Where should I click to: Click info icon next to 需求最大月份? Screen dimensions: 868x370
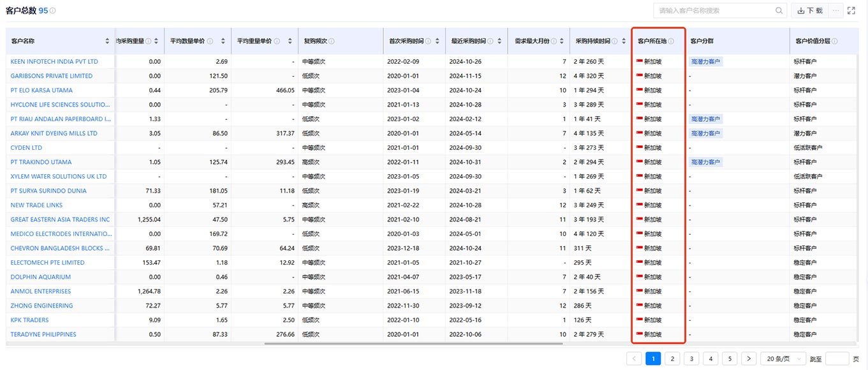(554, 41)
